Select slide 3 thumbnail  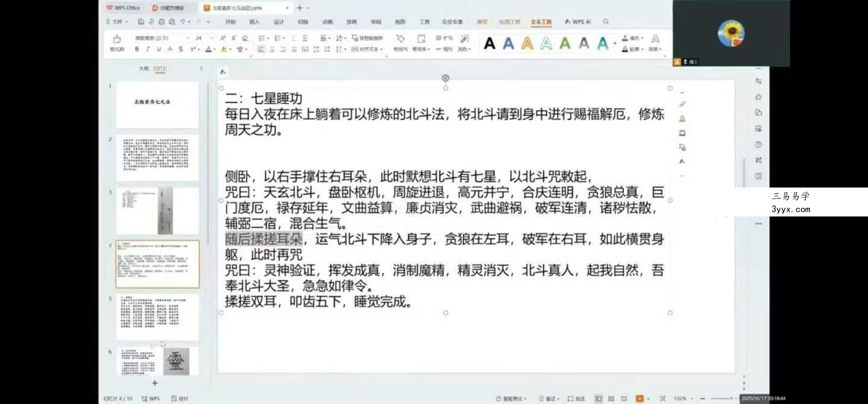[157, 210]
